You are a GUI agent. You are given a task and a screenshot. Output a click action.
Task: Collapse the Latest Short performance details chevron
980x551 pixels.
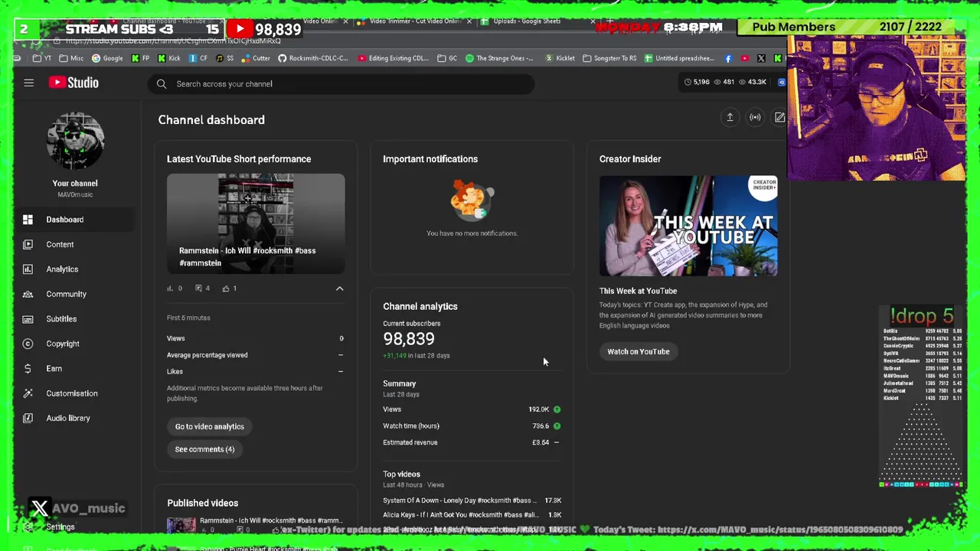340,289
